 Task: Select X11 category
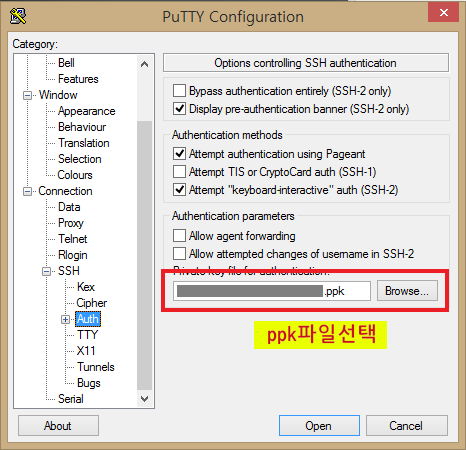(x=86, y=351)
